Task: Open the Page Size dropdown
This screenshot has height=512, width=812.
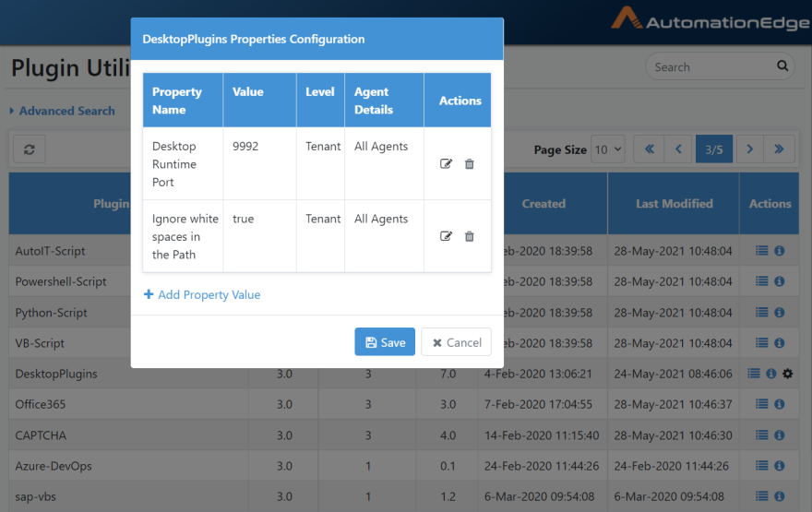Action: click(607, 149)
